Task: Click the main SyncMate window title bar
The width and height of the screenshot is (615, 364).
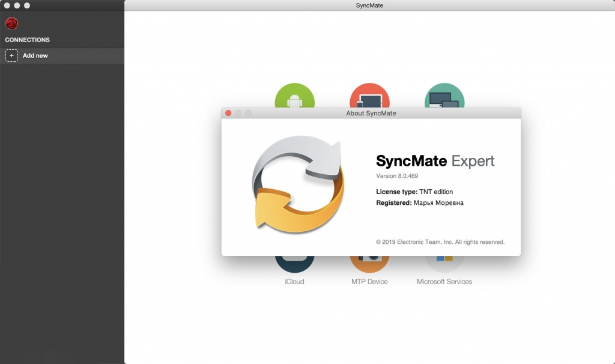Action: [369, 5]
